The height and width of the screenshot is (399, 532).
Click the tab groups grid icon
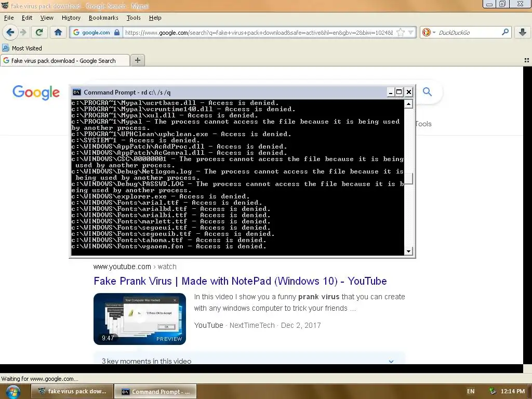(x=527, y=60)
